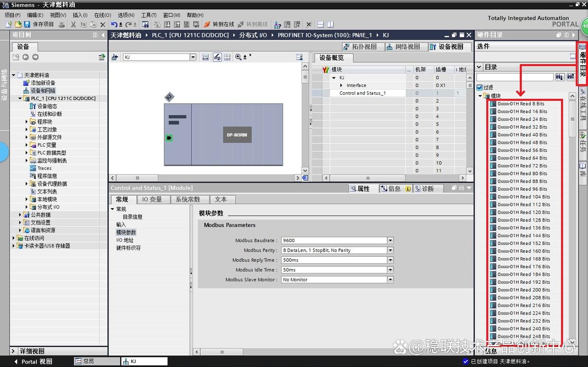This screenshot has height=367, width=588.
Task: Click the search down icon in hardware catalog
Action: [560, 77]
